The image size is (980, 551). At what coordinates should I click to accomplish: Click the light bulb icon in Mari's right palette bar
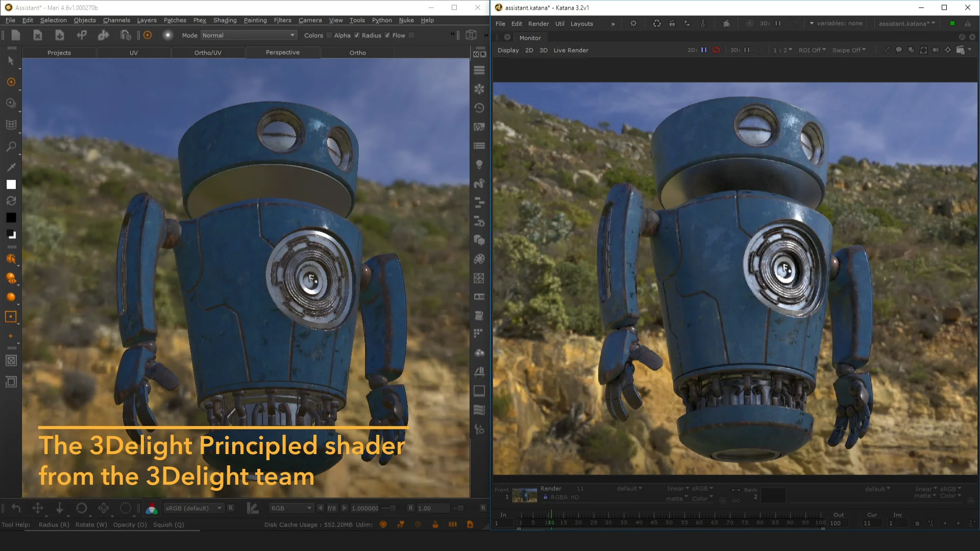pyautogui.click(x=479, y=165)
